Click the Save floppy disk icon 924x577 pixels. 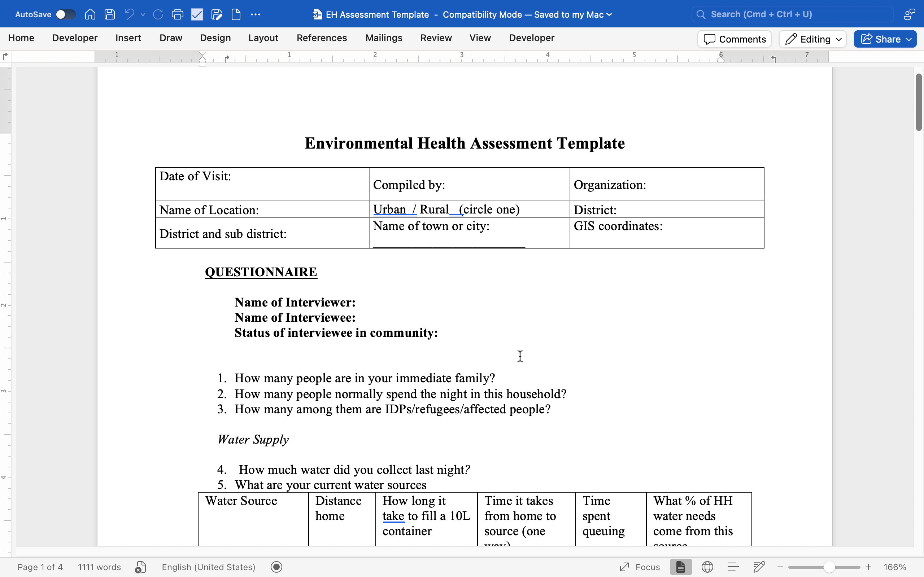pos(110,14)
